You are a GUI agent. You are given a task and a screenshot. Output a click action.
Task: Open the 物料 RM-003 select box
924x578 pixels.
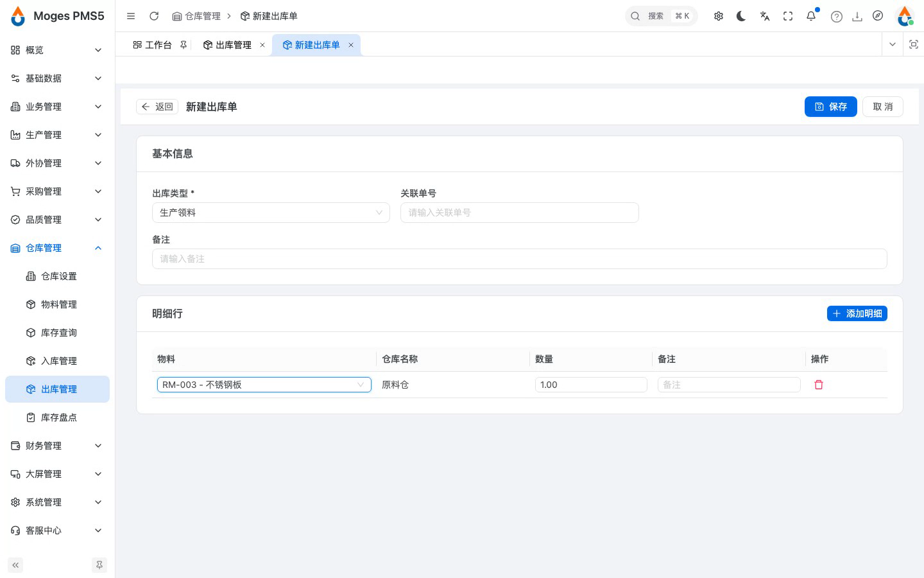tap(264, 385)
